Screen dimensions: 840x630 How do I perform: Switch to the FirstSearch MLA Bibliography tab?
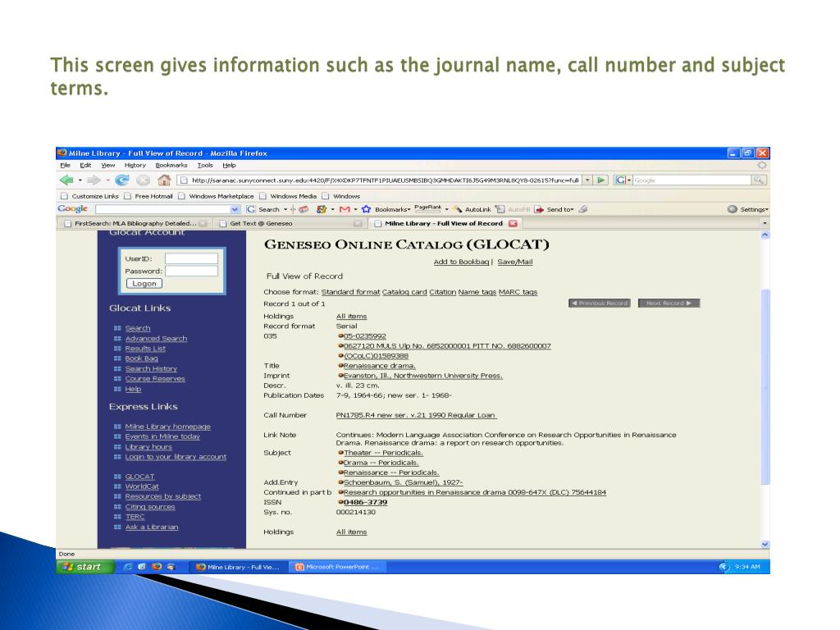tap(135, 223)
